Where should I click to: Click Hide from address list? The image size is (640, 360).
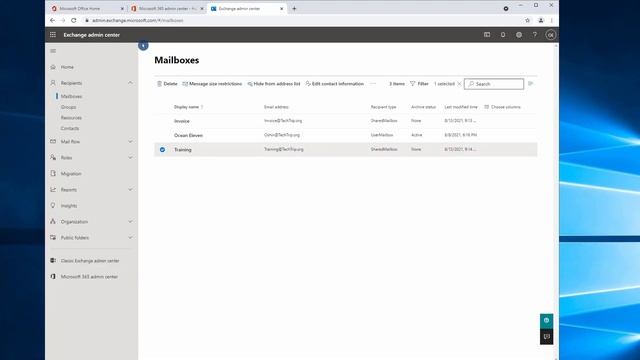[x=273, y=84]
